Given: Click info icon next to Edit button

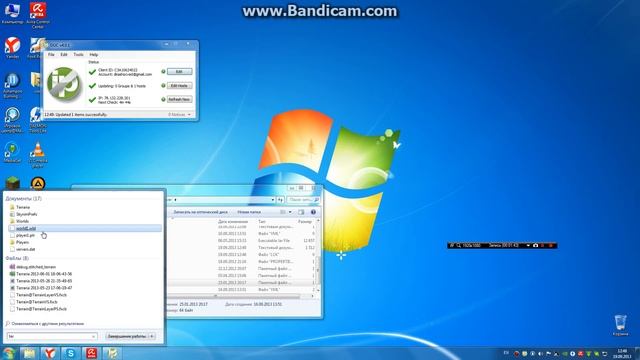Looking at the screenshot, I should coord(163,71).
